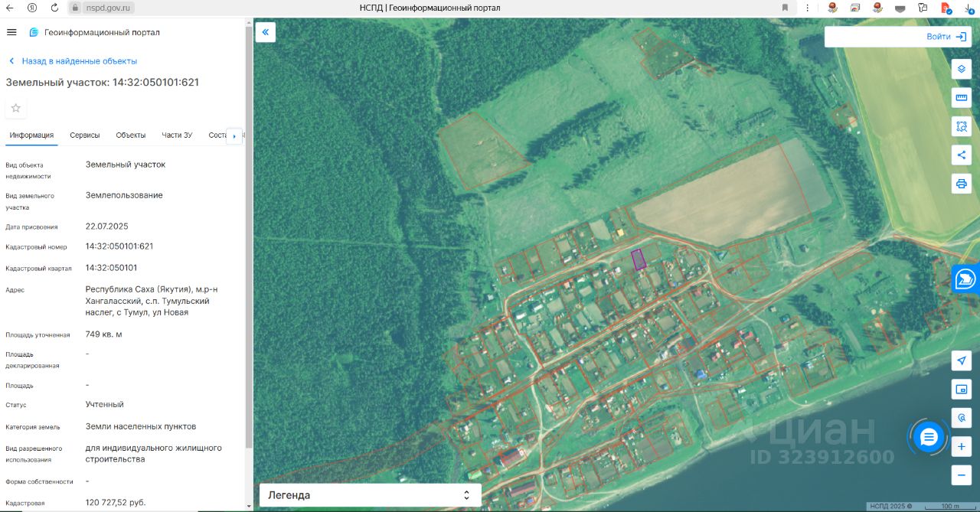Open the map layers panel
This screenshot has width=980, height=512.
point(962,69)
